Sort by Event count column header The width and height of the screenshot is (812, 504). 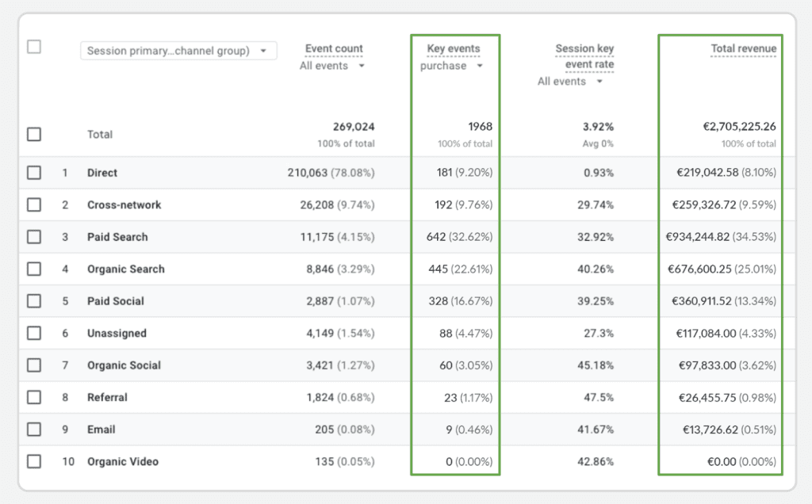[x=334, y=48]
